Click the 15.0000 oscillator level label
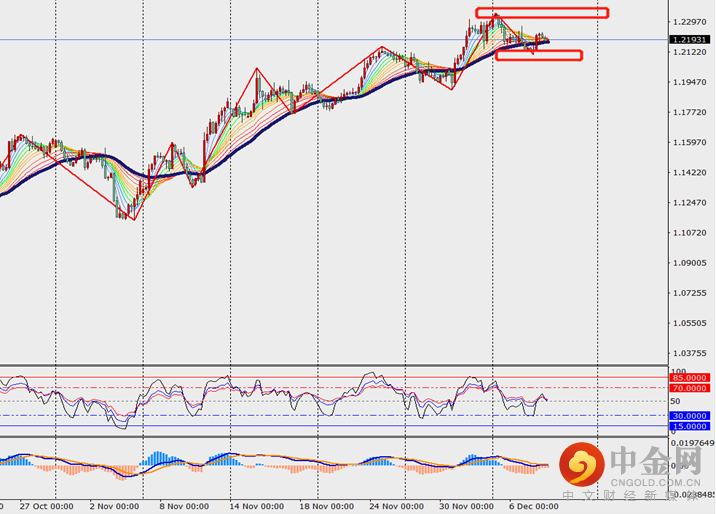This screenshot has height=514, width=716. click(x=690, y=426)
